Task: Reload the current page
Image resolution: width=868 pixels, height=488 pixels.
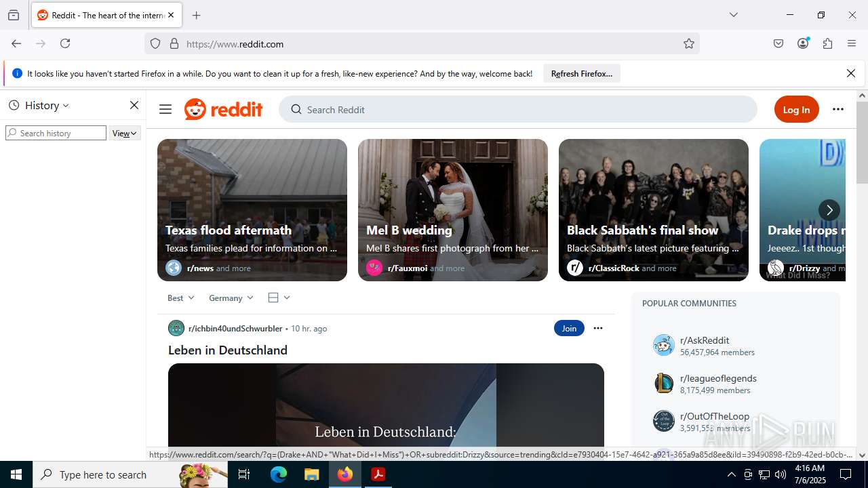Action: [x=65, y=43]
